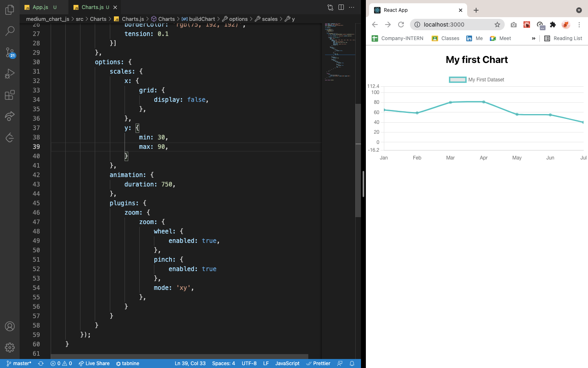Show errors and warnings in Problems panel

point(61,364)
